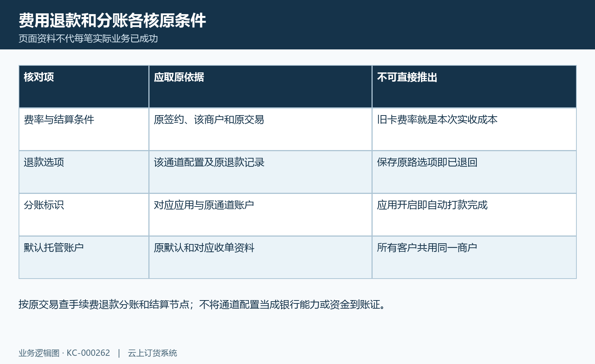Click the footer label 云上订货系统
Viewport: 595px width, 364px height.
tap(152, 353)
